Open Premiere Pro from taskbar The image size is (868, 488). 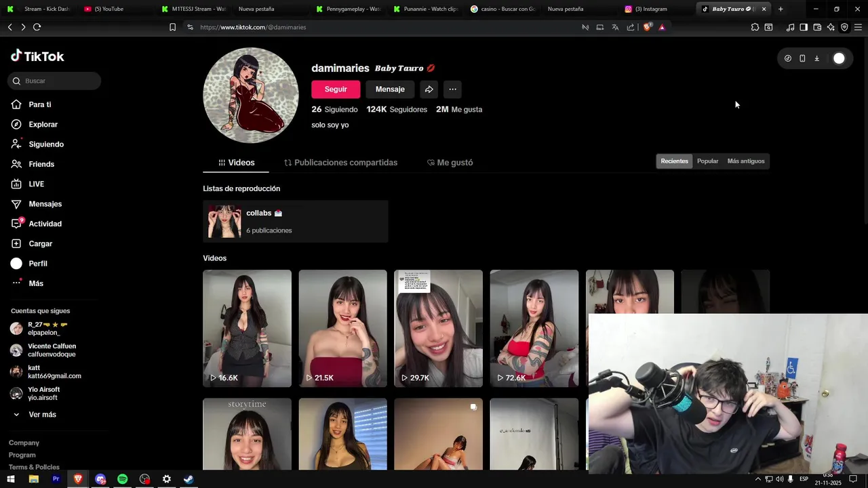56,479
